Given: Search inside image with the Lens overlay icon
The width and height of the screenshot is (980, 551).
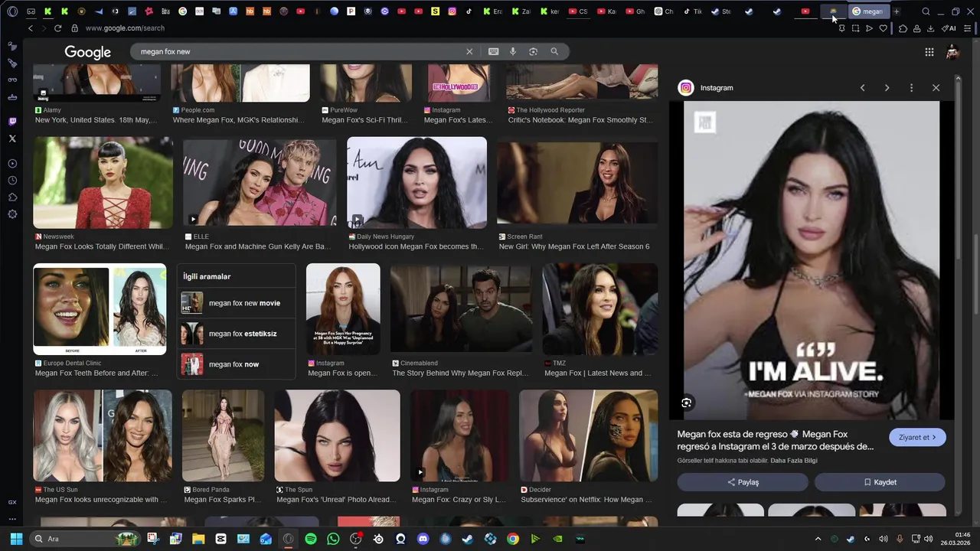Looking at the screenshot, I should (686, 403).
